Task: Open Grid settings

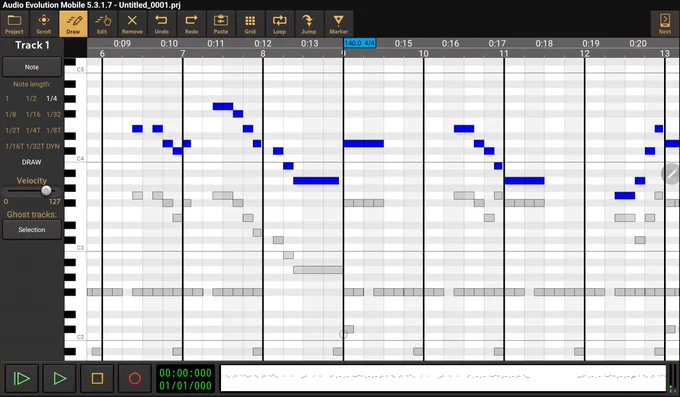Action: (250, 24)
